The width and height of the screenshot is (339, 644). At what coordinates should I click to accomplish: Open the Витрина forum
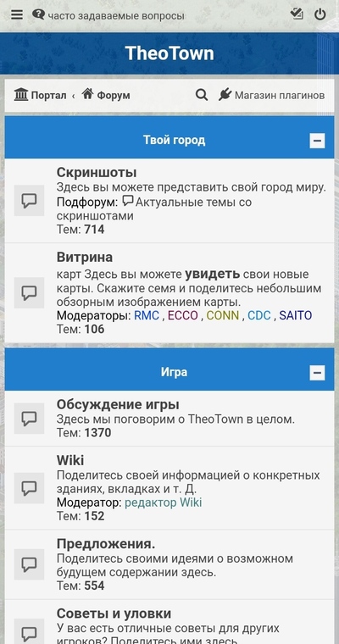pos(85,258)
